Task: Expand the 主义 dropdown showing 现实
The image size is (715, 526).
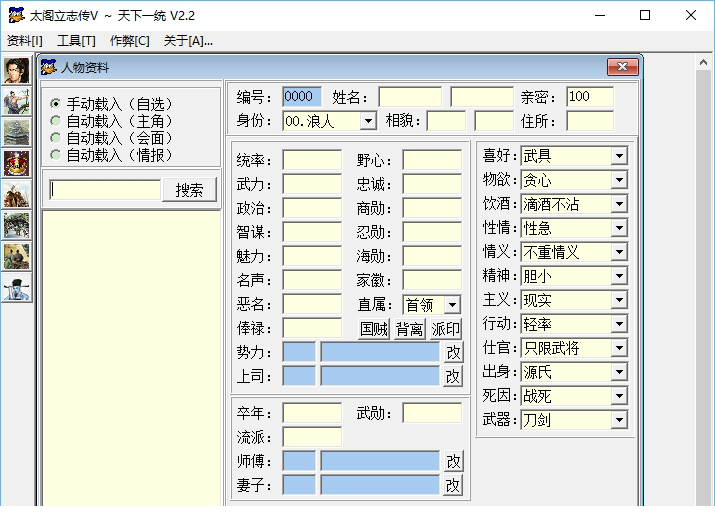Action: (x=619, y=300)
